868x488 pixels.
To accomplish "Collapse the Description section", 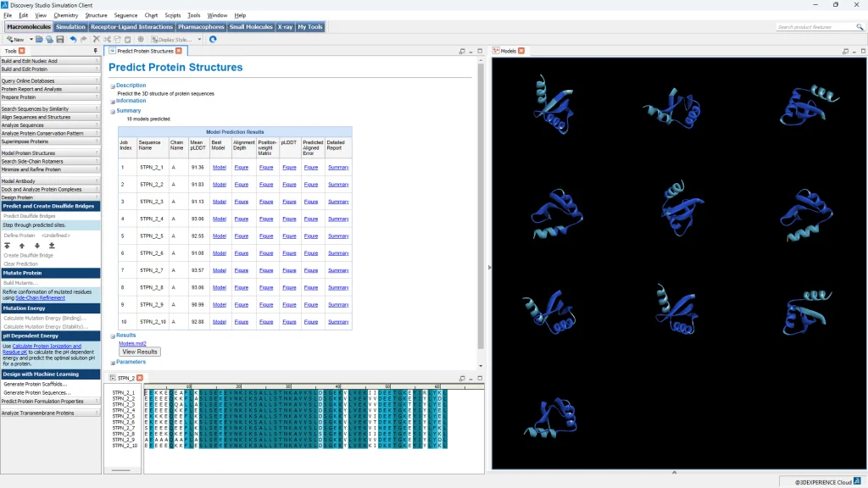I will pyautogui.click(x=112, y=86).
